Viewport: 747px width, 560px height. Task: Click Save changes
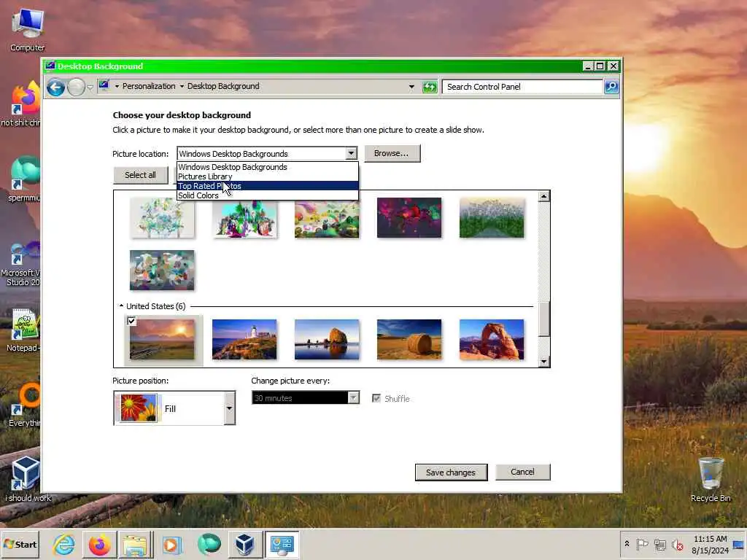coord(451,472)
